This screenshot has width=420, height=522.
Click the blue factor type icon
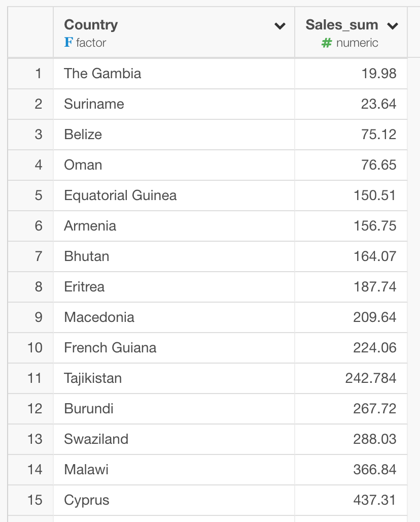pyautogui.click(x=68, y=42)
